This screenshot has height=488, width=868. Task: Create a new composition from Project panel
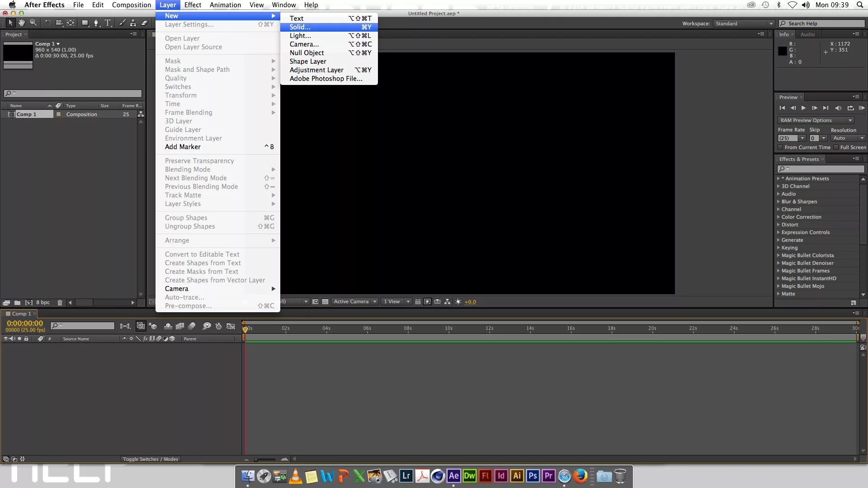[x=28, y=302]
